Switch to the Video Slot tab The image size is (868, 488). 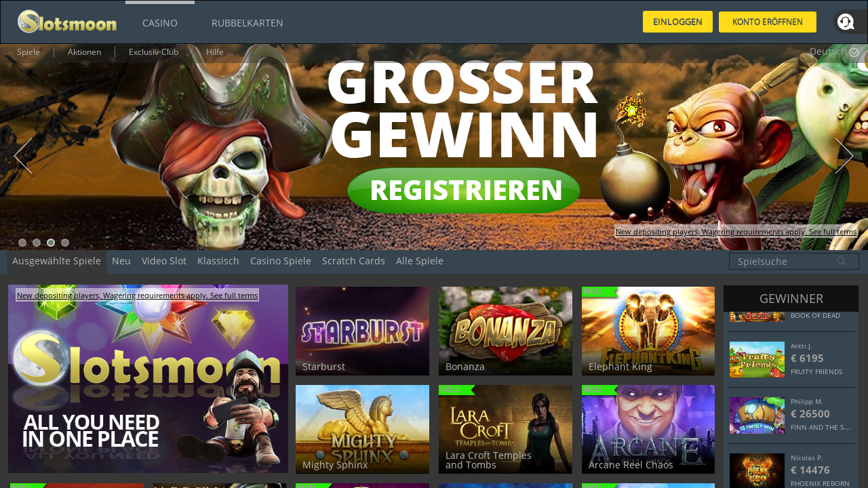click(164, 261)
